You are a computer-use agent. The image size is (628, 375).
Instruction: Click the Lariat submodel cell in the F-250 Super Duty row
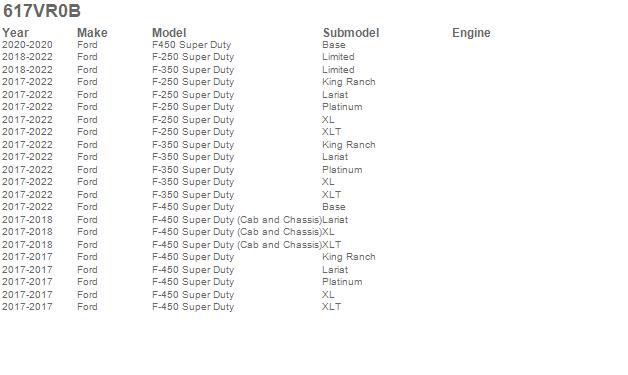tap(335, 95)
